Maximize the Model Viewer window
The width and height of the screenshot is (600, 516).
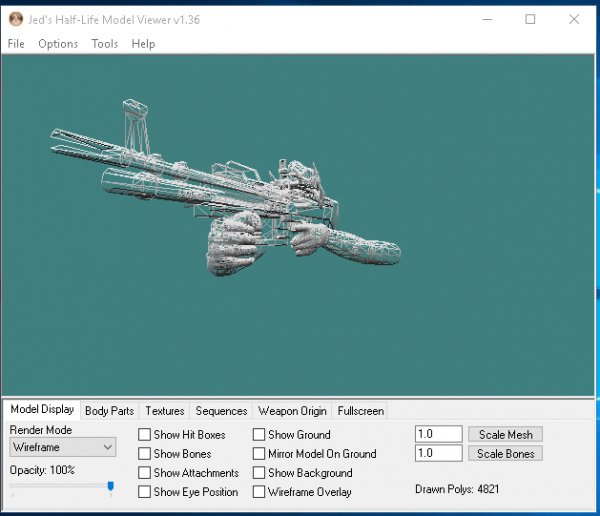click(x=530, y=19)
